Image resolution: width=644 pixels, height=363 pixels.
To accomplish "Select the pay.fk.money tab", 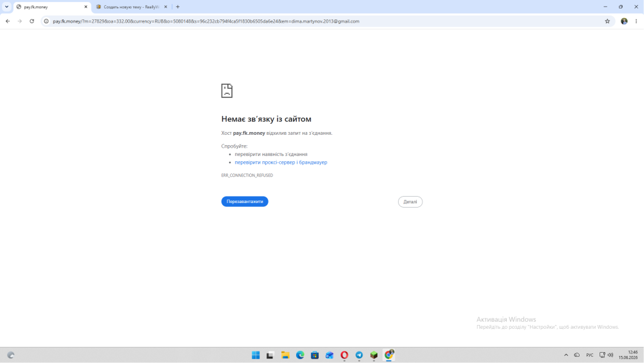I will tap(52, 7).
